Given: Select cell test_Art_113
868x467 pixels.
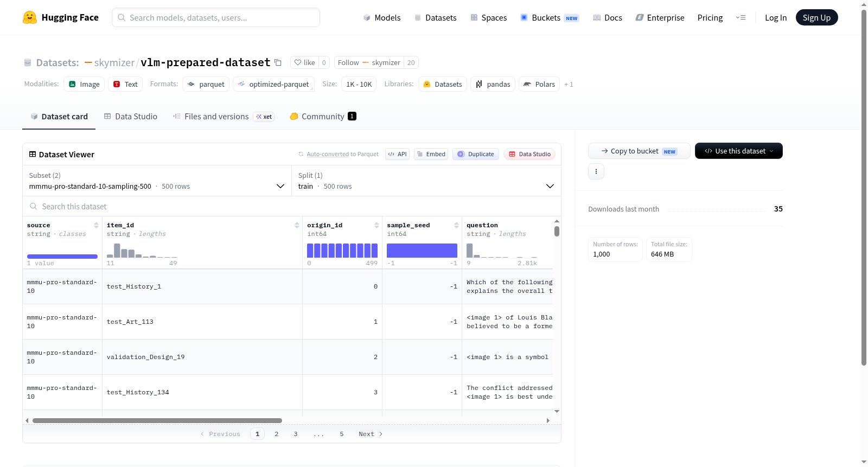Looking at the screenshot, I should pyautogui.click(x=202, y=322).
